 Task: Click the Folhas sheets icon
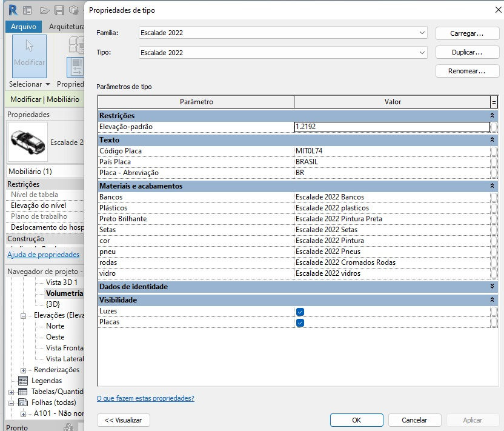(x=23, y=403)
